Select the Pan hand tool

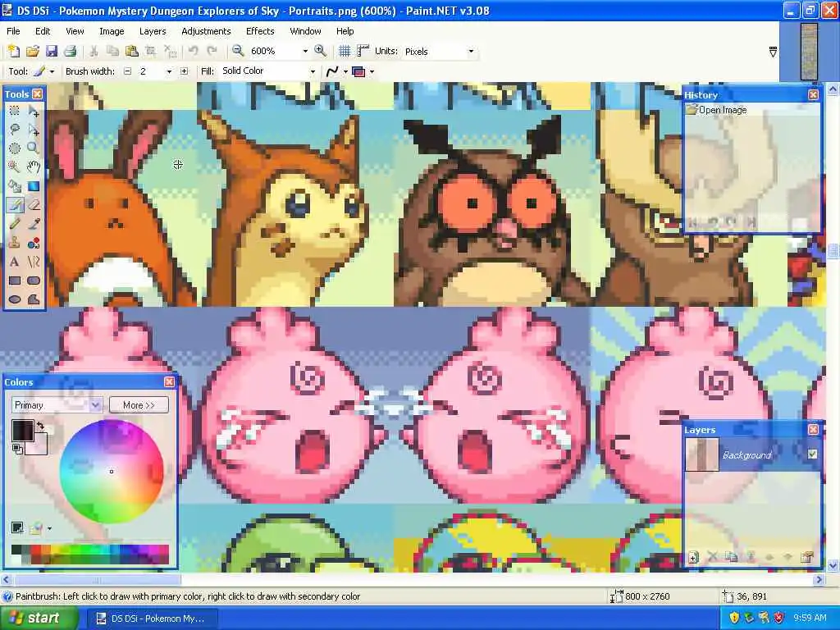pos(34,167)
